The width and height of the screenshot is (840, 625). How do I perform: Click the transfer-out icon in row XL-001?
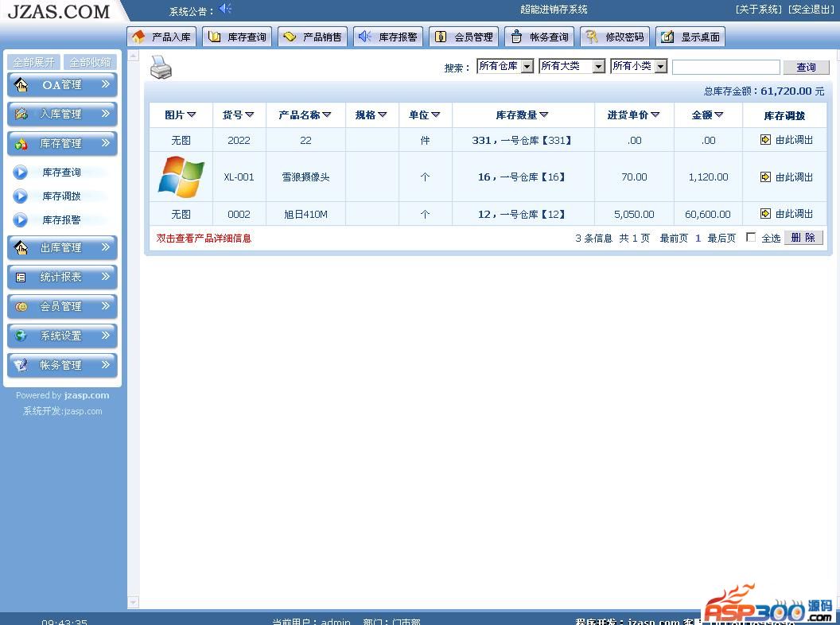pos(765,177)
